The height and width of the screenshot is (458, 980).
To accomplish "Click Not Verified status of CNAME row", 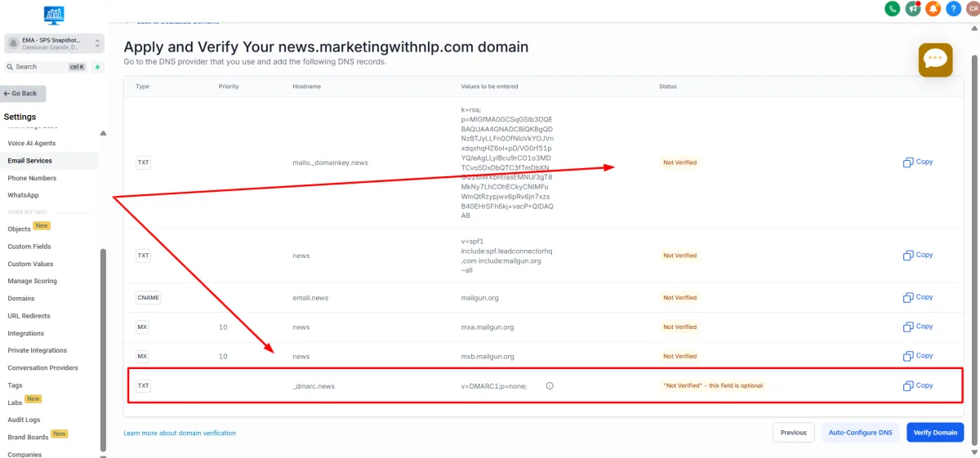I will coord(680,298).
